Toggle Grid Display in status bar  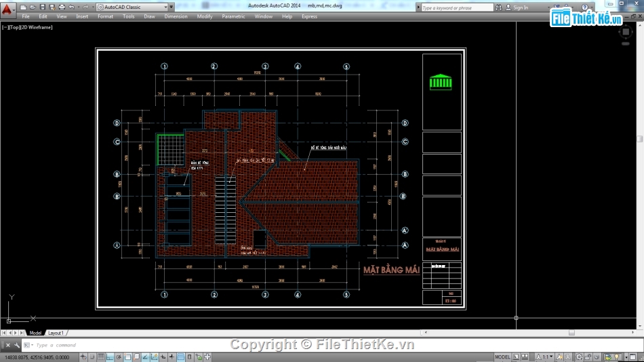(x=101, y=357)
